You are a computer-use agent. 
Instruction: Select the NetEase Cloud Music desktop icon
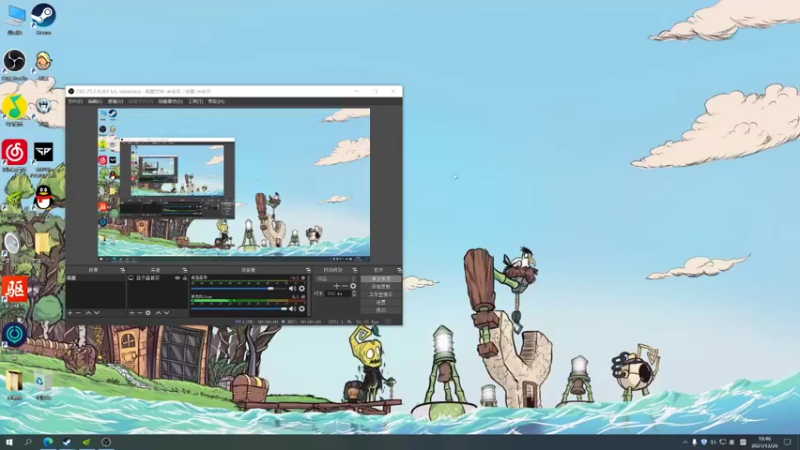point(14,155)
